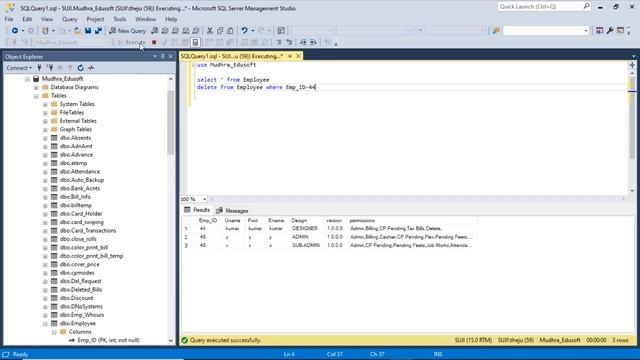Open the File menu
Image resolution: width=640 pixels, height=360 pixels.
[x=9, y=19]
